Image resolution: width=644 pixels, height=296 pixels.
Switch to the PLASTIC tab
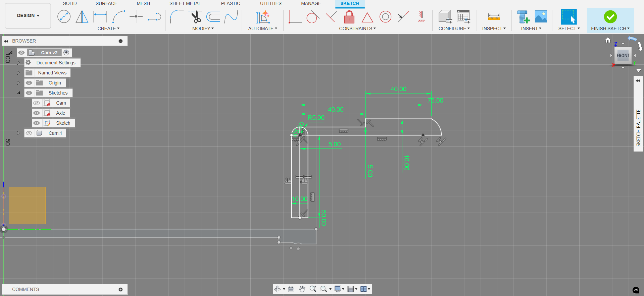[231, 3]
